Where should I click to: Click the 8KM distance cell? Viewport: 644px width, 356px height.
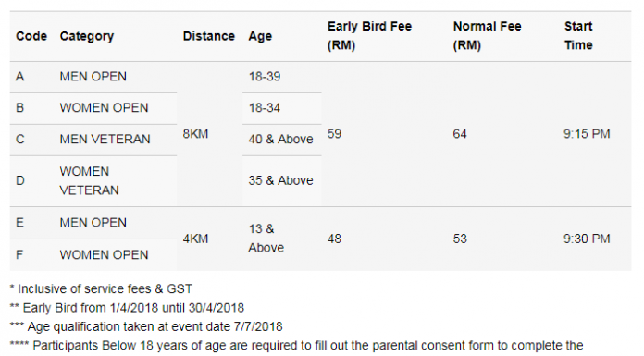point(195,134)
